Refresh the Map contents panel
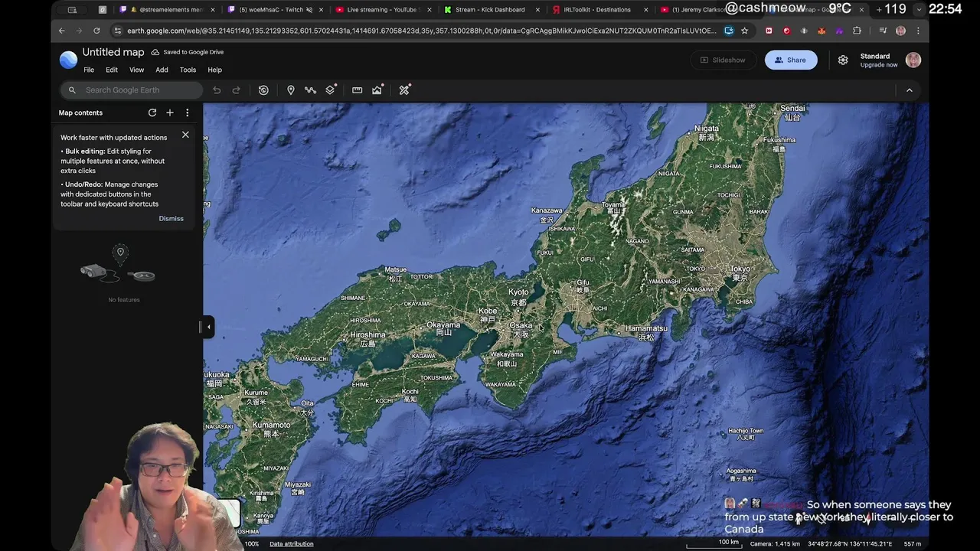This screenshot has height=551, width=980. click(x=152, y=112)
